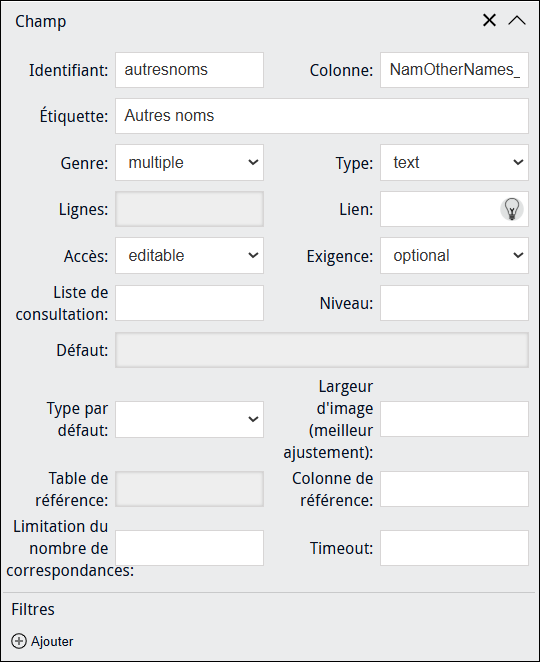Click the Identifiant field containing autresnoms

[190, 70]
